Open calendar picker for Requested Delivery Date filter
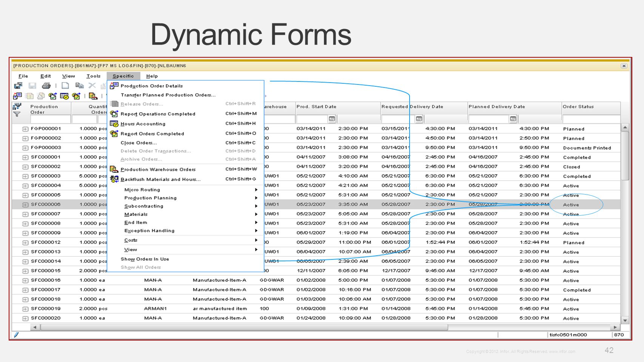 (x=419, y=119)
